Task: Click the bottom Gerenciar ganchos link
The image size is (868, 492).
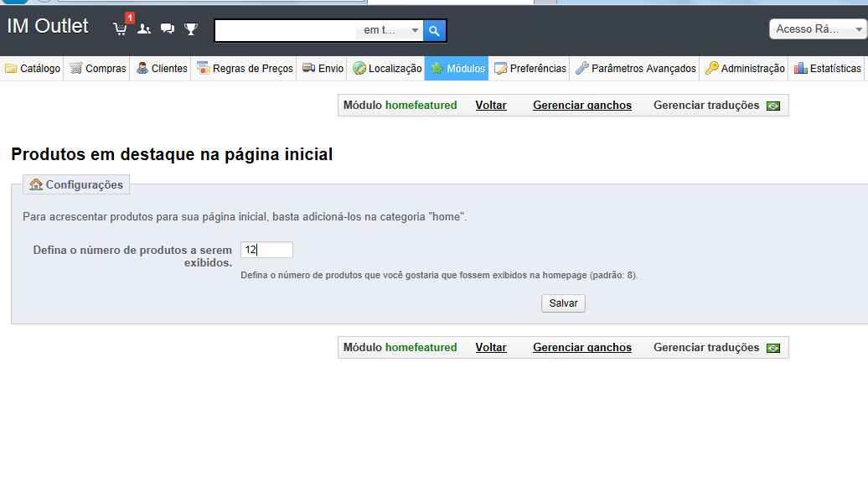Action: 582,347
